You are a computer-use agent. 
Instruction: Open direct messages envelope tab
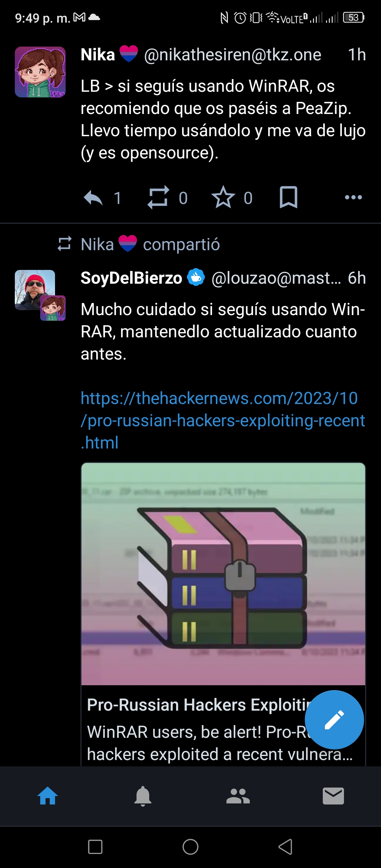[x=333, y=796]
